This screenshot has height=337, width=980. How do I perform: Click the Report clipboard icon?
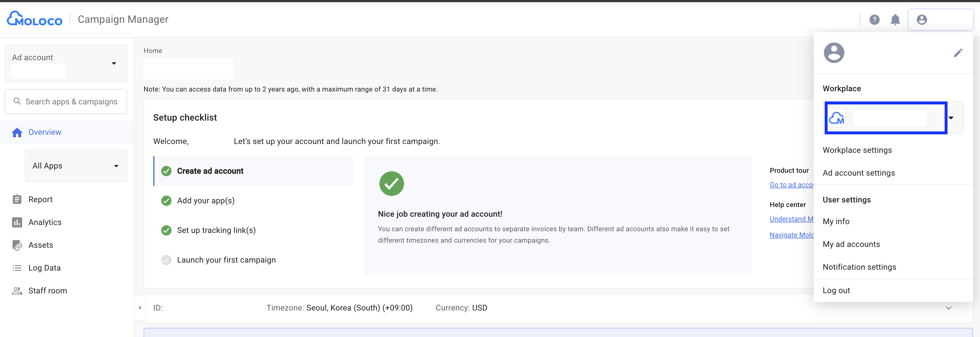click(x=17, y=199)
